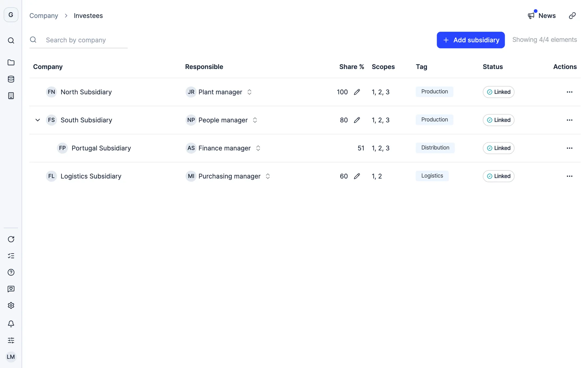Edit share percent for Logistics Subsidiary

click(x=357, y=176)
